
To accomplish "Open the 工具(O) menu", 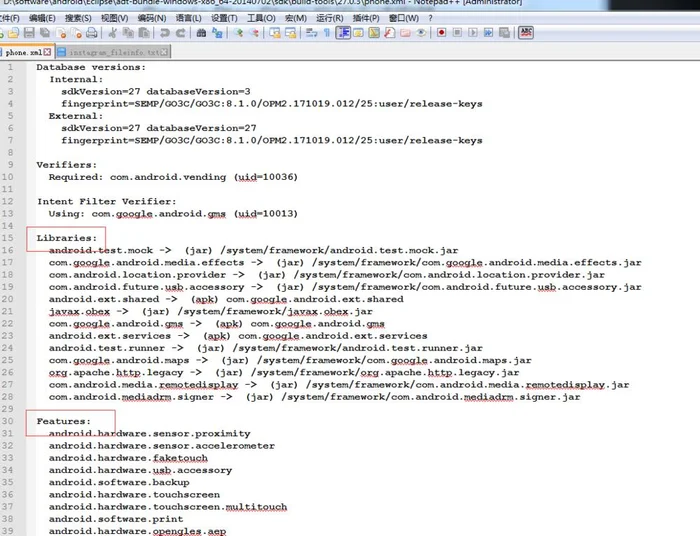I will coord(261,18).
